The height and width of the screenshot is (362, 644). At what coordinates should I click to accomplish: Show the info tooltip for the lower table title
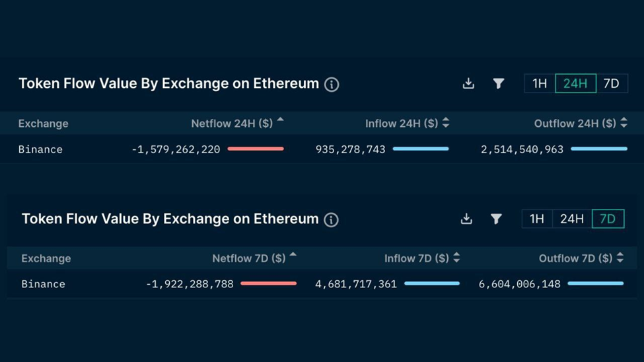[x=331, y=220]
